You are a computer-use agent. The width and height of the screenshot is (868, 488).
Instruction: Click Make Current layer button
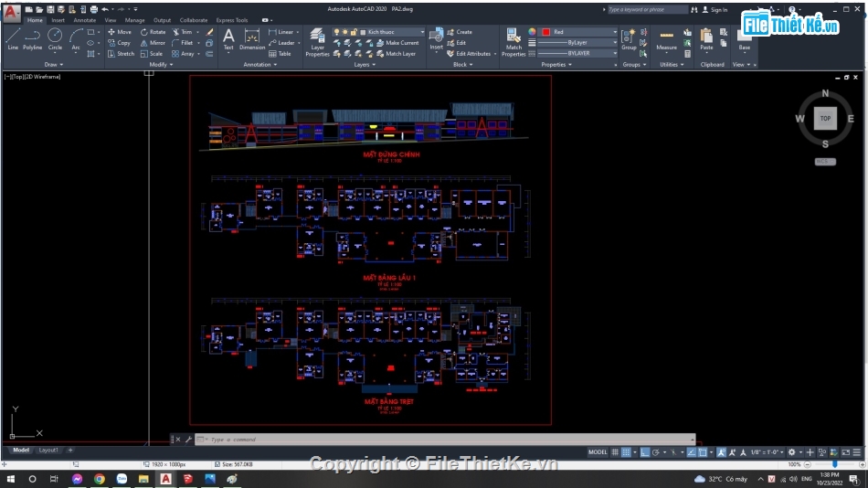point(397,43)
